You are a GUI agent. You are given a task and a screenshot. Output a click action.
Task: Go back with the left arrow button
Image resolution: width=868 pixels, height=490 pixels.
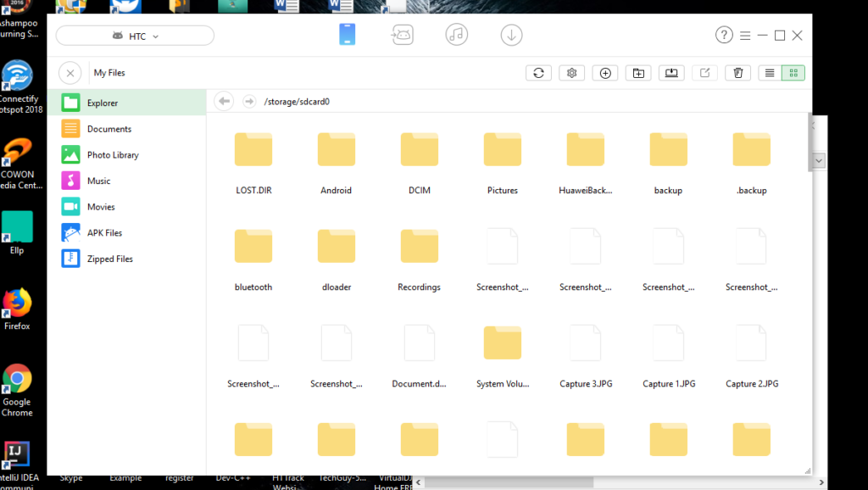pyautogui.click(x=224, y=102)
